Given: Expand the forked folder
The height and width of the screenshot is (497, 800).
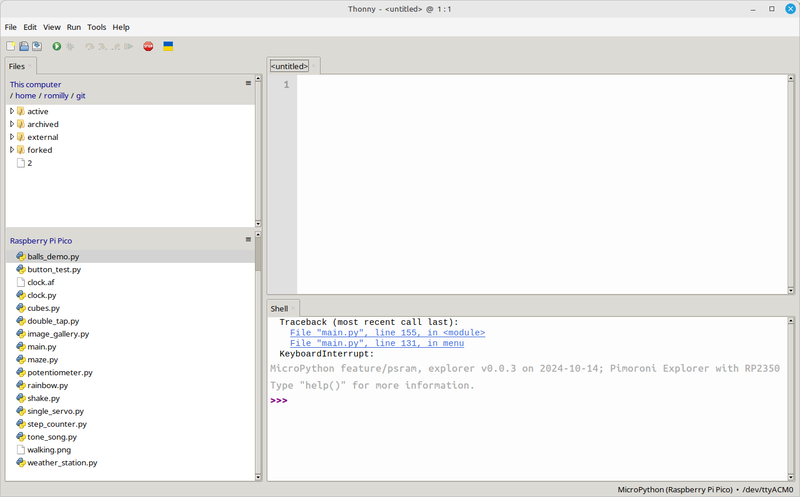Looking at the screenshot, I should point(12,150).
